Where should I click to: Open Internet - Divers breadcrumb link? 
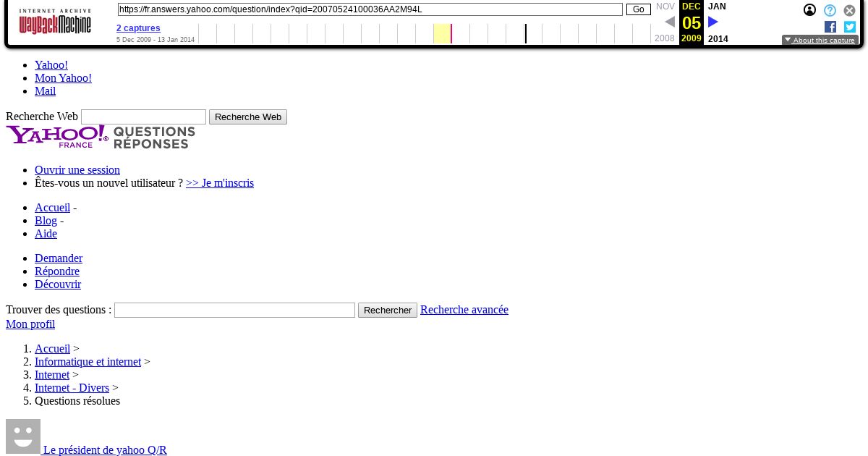(72, 388)
